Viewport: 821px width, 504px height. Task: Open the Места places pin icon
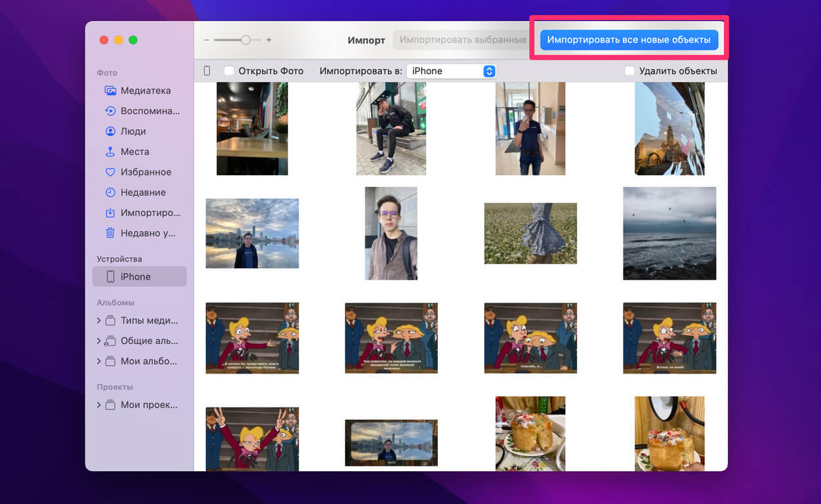coord(110,152)
